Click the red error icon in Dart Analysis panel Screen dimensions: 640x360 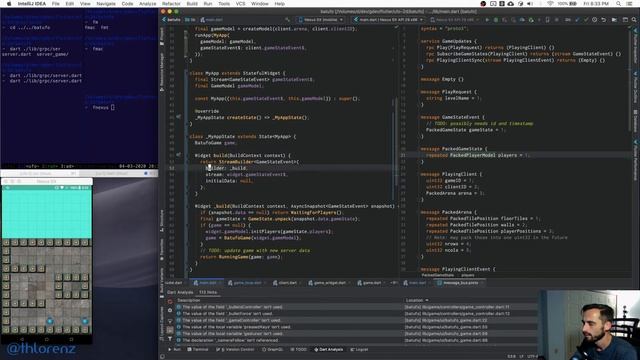click(x=170, y=302)
